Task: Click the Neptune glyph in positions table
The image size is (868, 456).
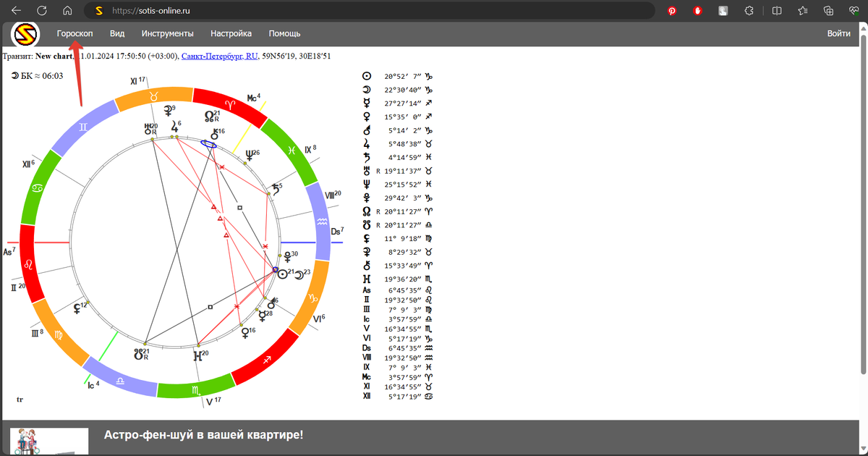Action: pyautogui.click(x=367, y=184)
